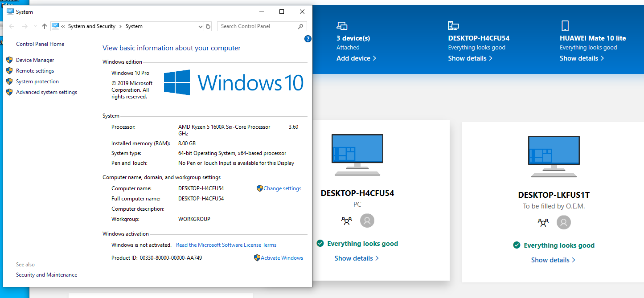Click the Back arrow in System window

(x=12, y=26)
